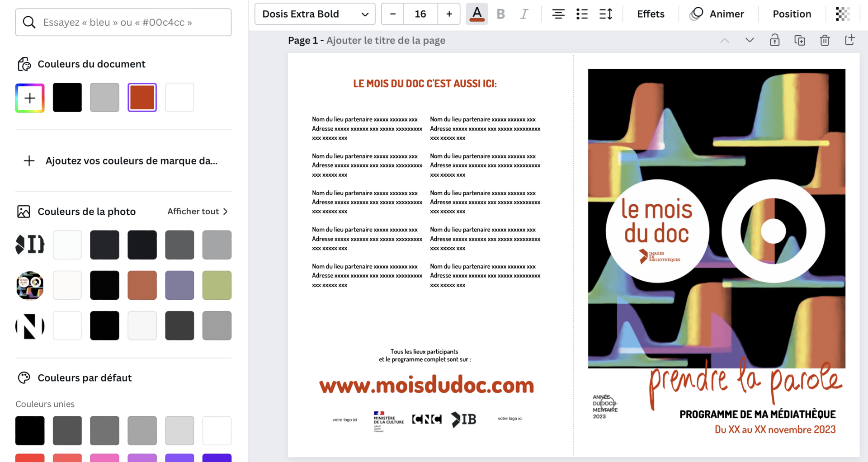
Task: Duplicate the page
Action: (800, 40)
